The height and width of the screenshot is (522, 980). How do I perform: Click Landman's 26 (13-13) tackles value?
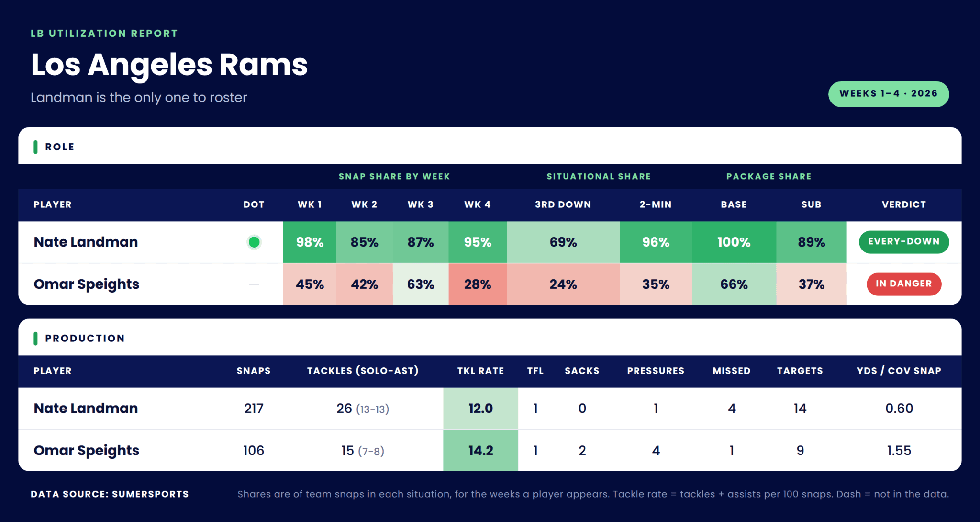pyautogui.click(x=363, y=409)
